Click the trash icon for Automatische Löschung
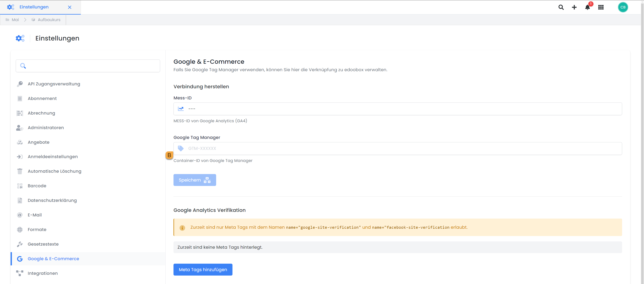Screen dimensions: 644x284 coord(20,171)
